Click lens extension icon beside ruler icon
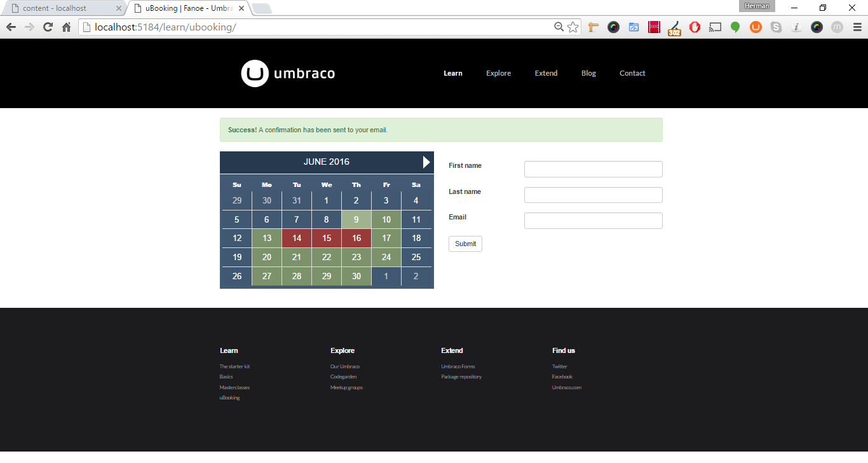 click(x=613, y=27)
